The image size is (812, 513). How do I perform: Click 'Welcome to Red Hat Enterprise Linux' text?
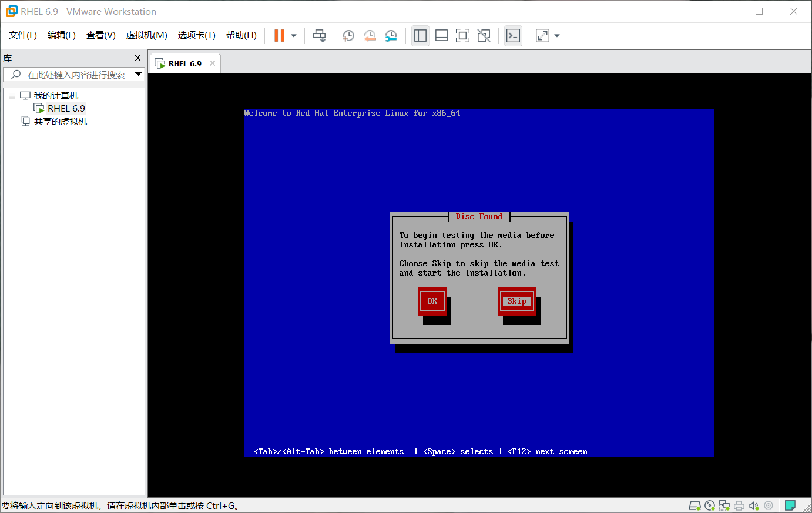[353, 113]
